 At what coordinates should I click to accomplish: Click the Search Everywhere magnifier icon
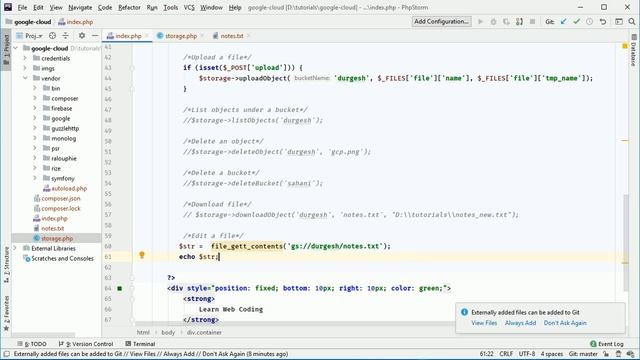(x=632, y=22)
